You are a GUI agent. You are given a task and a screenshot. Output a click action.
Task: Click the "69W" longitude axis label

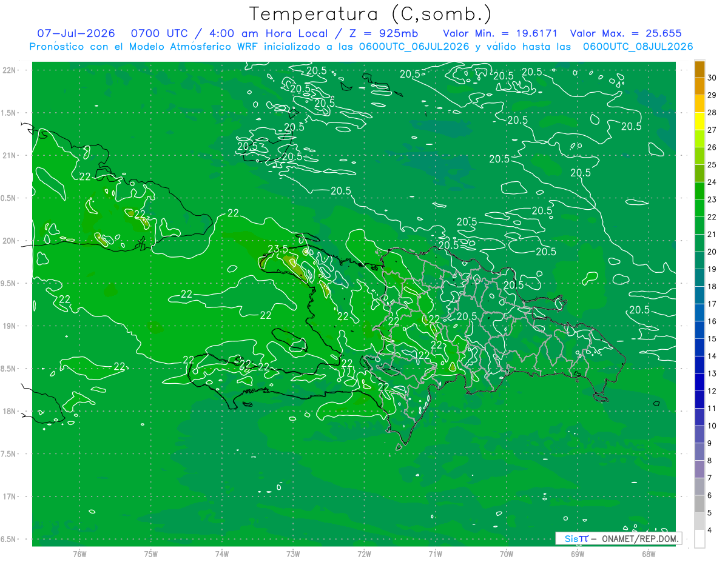(577, 554)
